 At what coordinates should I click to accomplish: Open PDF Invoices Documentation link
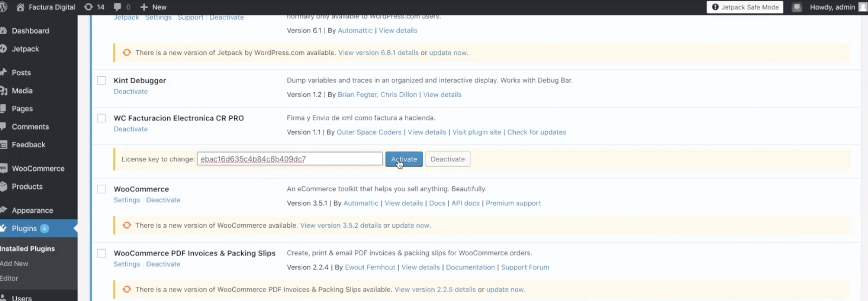click(470, 267)
